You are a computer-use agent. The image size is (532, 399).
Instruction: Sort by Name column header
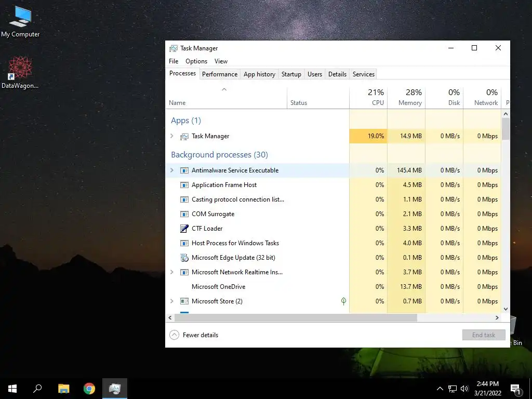point(226,98)
